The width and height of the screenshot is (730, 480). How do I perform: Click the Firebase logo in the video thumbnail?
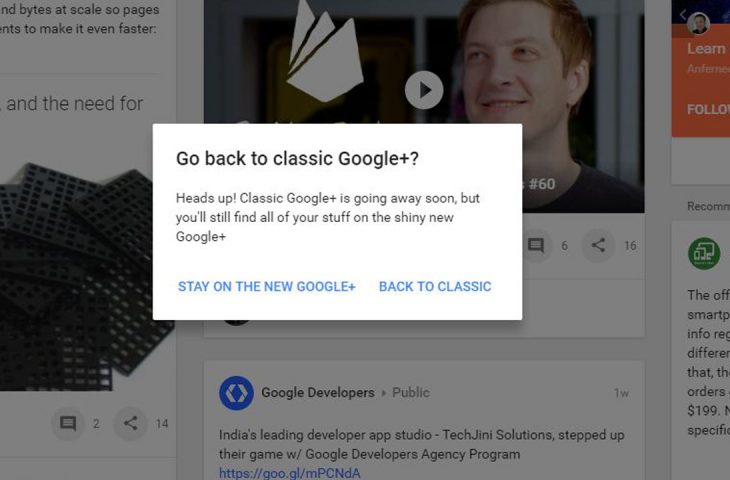[324, 51]
